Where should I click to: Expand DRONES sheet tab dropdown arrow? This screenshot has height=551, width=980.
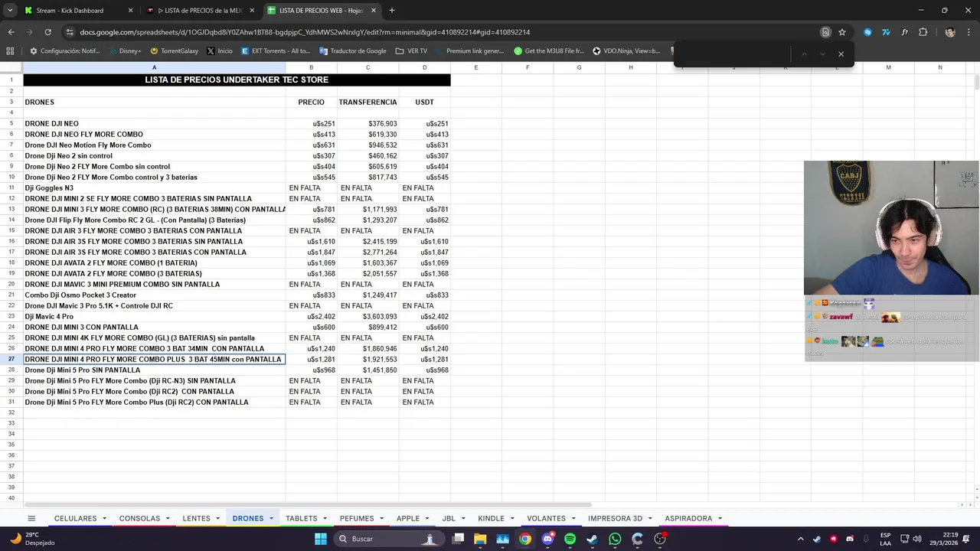(x=271, y=519)
